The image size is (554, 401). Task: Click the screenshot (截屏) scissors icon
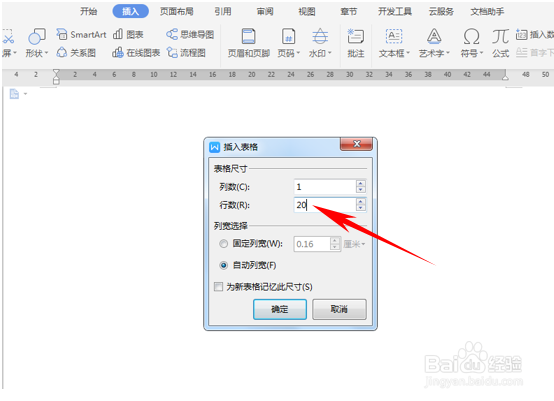click(x=8, y=36)
